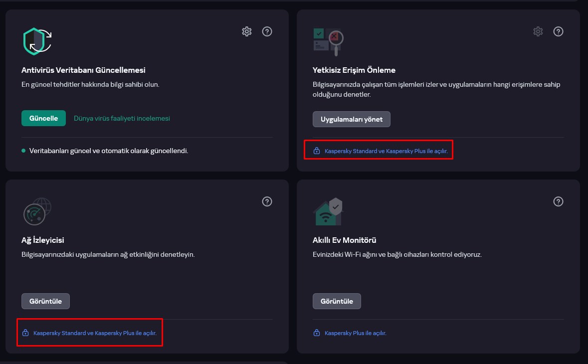588x364 pixels.
Task: Click the lock icon under Akıllı Ev Monitörü
Action: pyautogui.click(x=316, y=333)
